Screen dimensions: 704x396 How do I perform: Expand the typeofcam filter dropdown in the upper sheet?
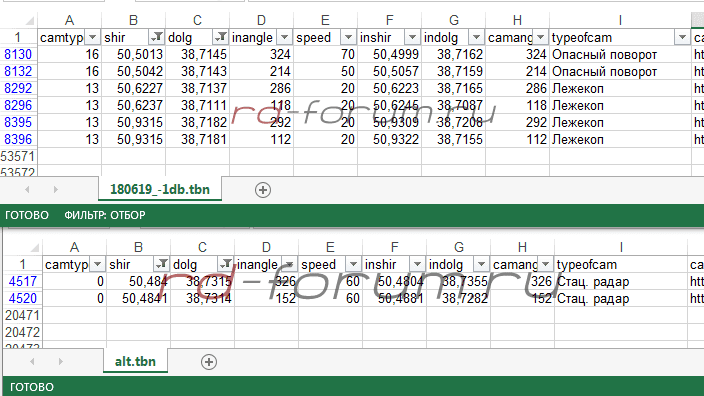(x=682, y=37)
